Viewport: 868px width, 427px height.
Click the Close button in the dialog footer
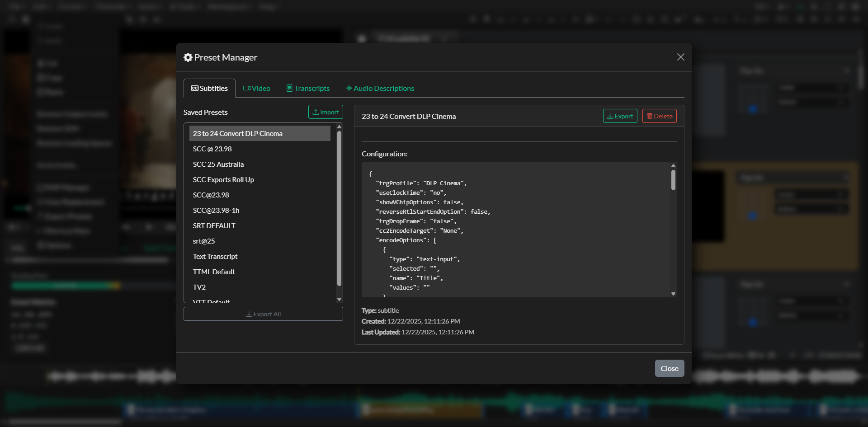[670, 368]
